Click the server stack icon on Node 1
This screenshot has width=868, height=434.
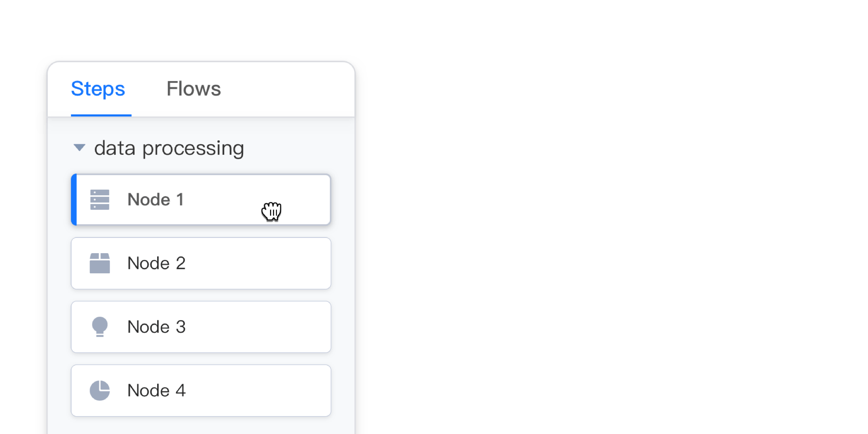click(100, 200)
